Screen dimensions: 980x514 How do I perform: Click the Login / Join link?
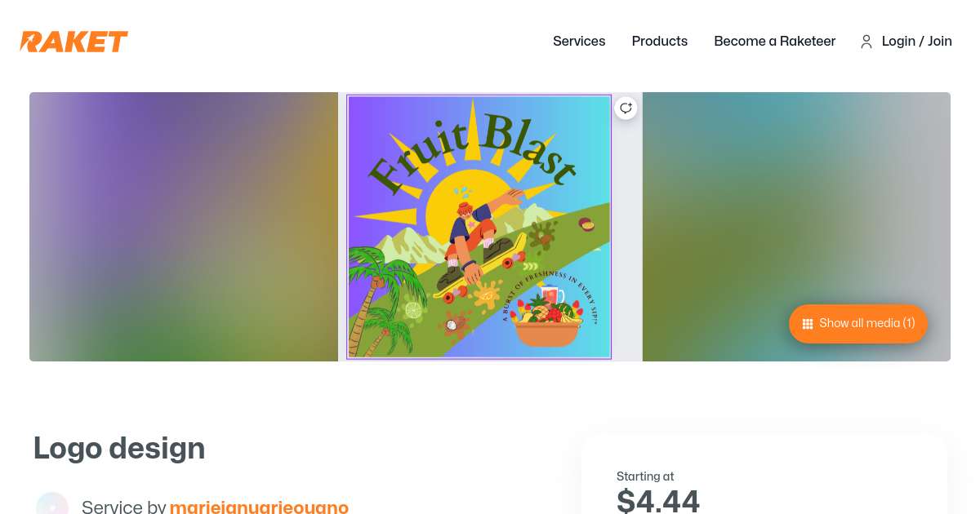pos(917,41)
